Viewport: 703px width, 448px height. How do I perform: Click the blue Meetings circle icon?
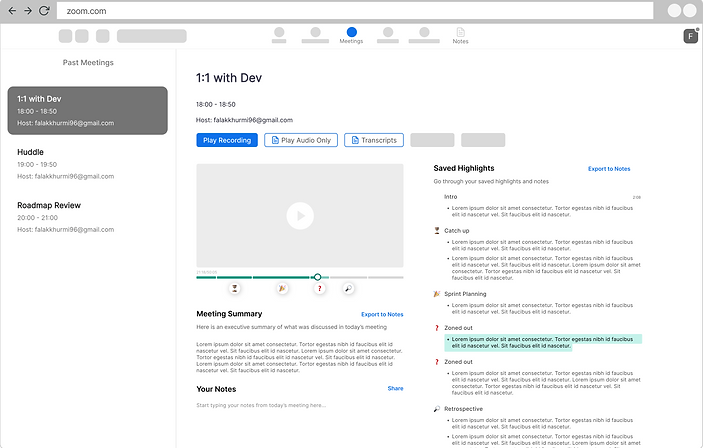352,32
